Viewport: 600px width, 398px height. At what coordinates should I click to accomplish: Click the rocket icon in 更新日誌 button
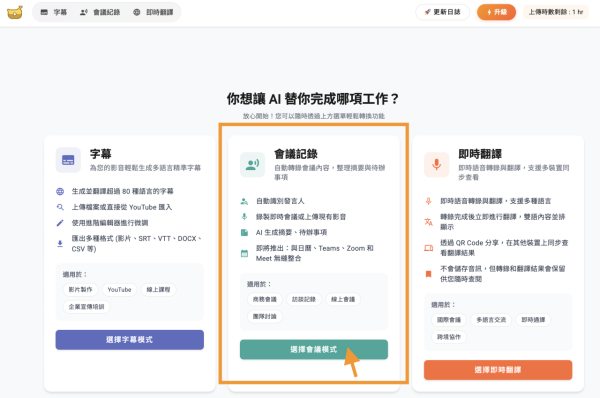click(x=428, y=12)
